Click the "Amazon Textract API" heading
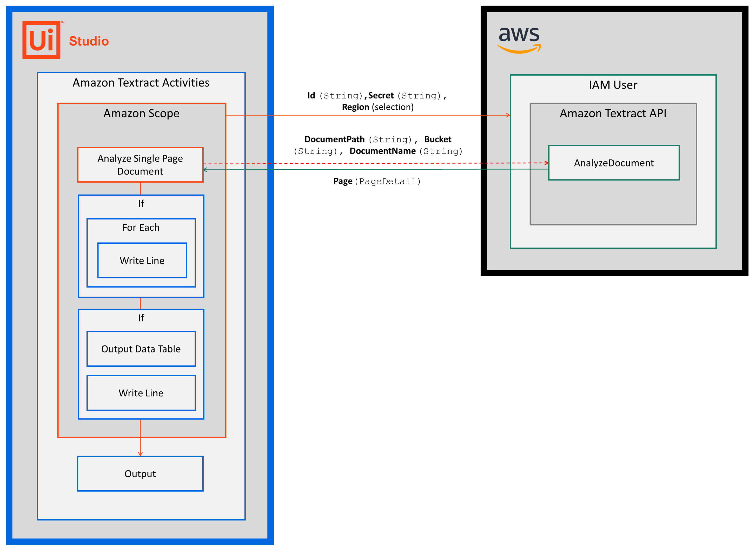756x554 pixels. tap(613, 113)
